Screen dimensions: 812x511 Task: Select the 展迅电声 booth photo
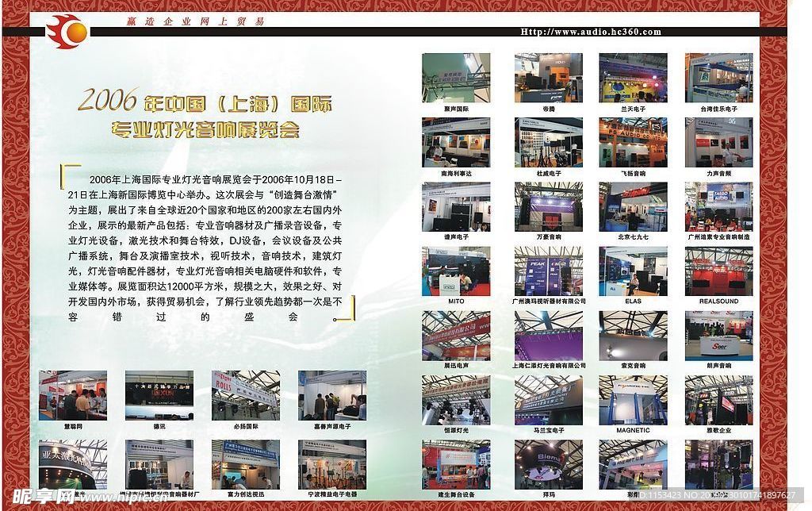tap(456, 336)
